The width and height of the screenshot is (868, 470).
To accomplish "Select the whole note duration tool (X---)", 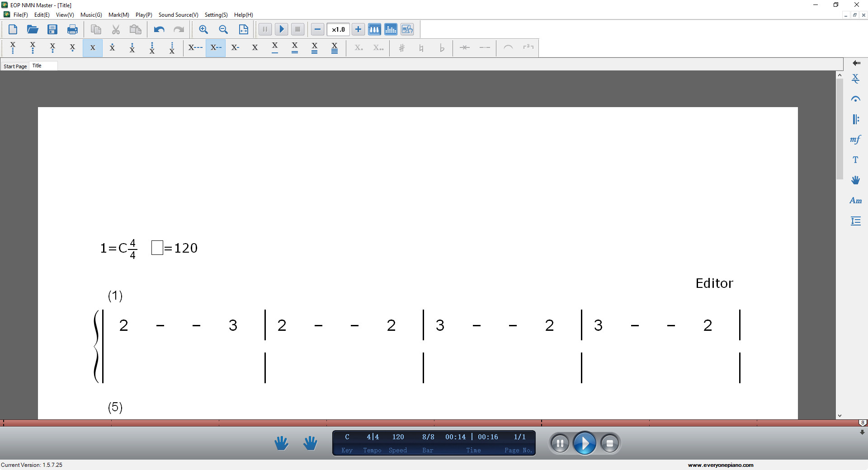I will (x=194, y=48).
